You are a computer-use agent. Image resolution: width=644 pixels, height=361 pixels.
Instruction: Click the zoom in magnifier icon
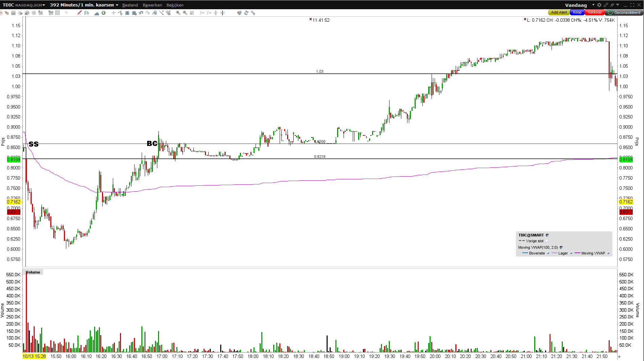tap(178, 13)
